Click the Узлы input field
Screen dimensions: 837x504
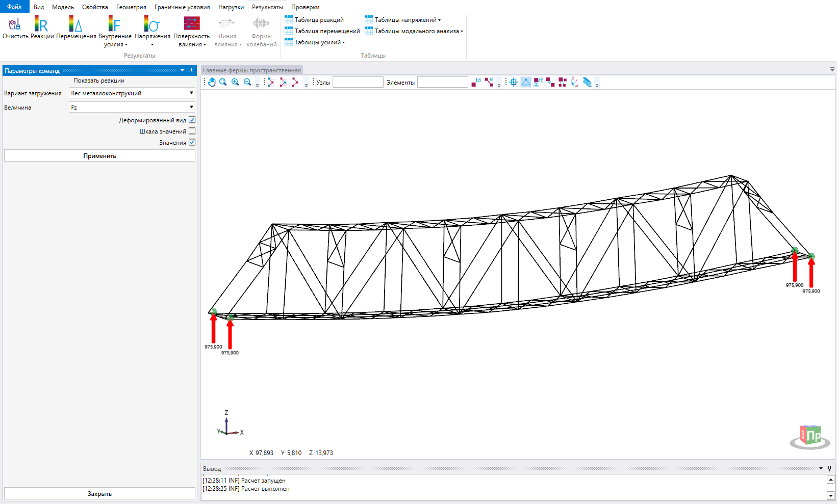click(x=358, y=82)
